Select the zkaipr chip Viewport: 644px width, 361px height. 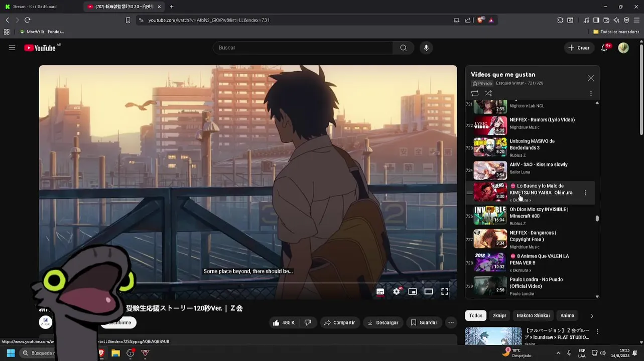pyautogui.click(x=499, y=315)
